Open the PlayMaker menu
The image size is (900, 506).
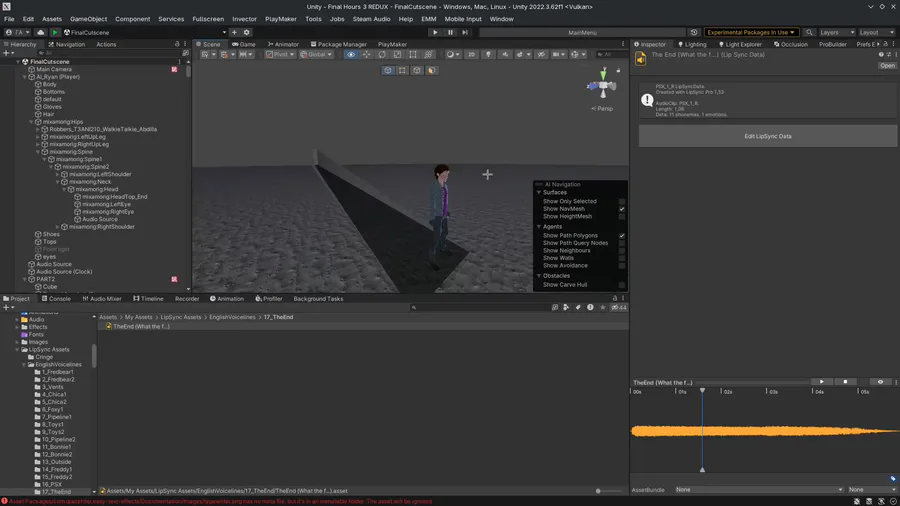tap(280, 19)
